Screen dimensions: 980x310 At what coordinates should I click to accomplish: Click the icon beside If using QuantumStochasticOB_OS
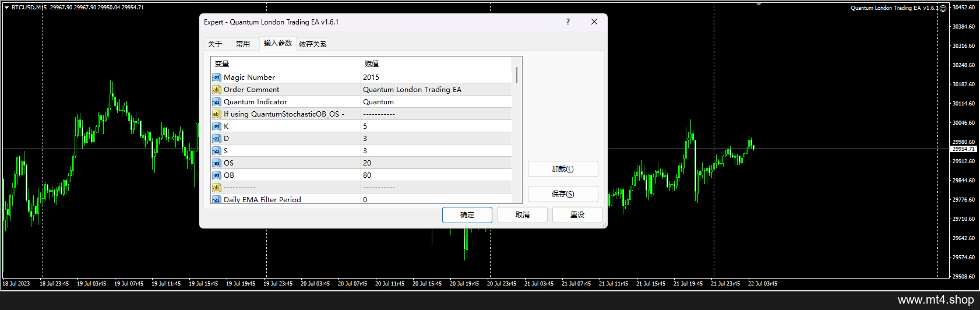216,114
